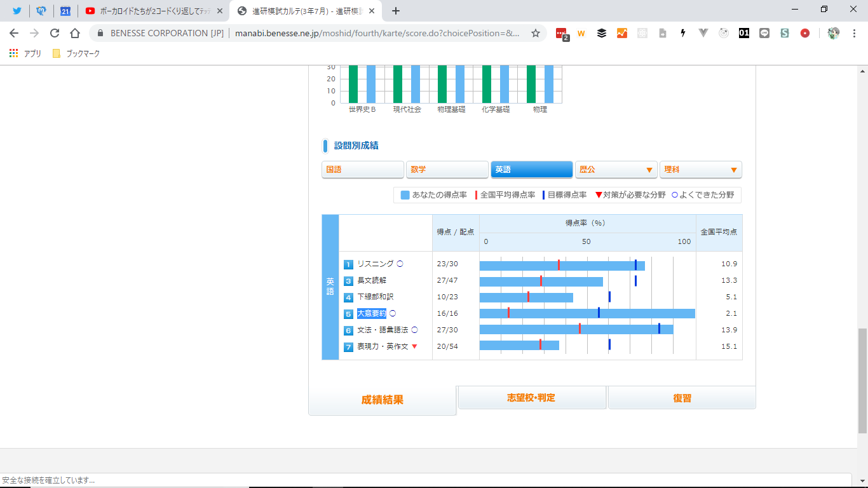Click the home icon in browser toolbar

(75, 33)
